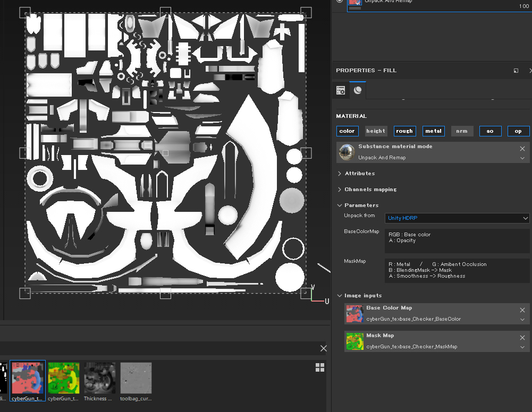This screenshot has width=532, height=412.
Task: Click the MaskMap channel description box
Action: click(457, 270)
